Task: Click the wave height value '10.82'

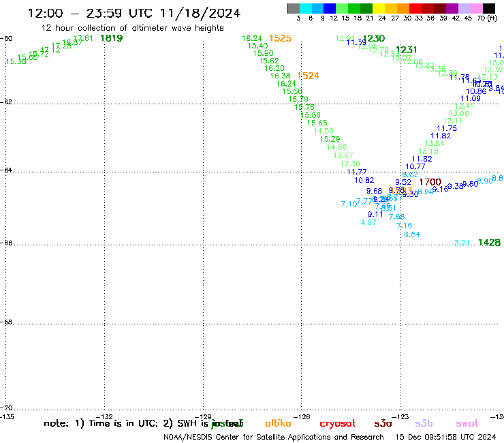Action: point(364,181)
